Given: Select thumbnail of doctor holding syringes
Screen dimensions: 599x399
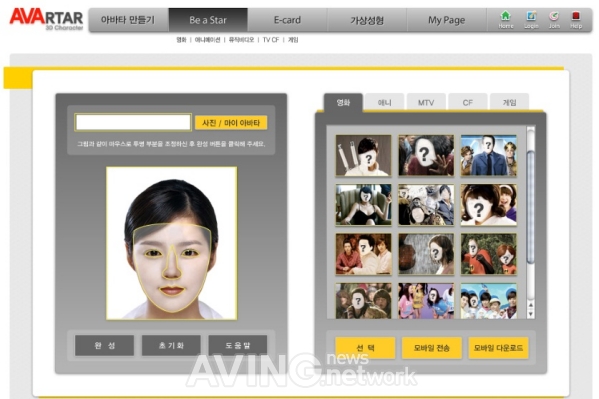Looking at the screenshot, I should (363, 155).
